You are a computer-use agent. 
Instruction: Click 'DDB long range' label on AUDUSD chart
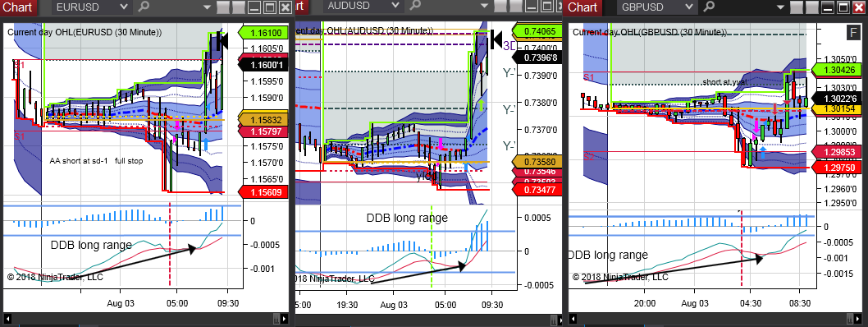[407, 219]
